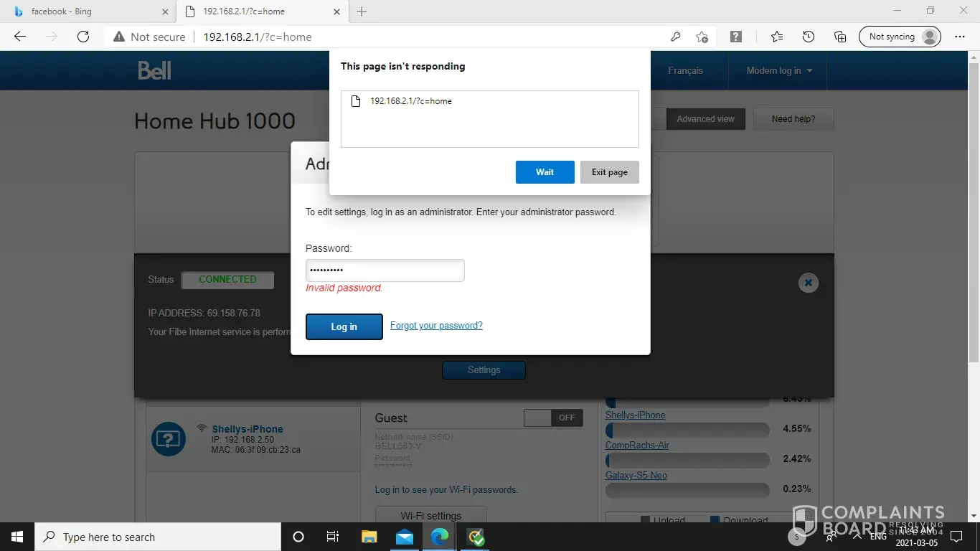Open Cortana from the taskbar

point(298,537)
